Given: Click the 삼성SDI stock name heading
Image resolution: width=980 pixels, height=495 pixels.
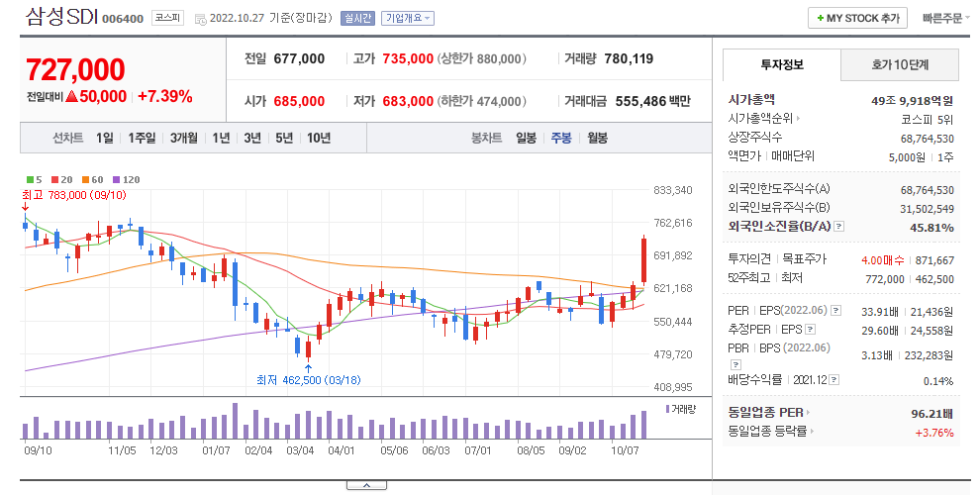Looking at the screenshot, I should pos(61,16).
